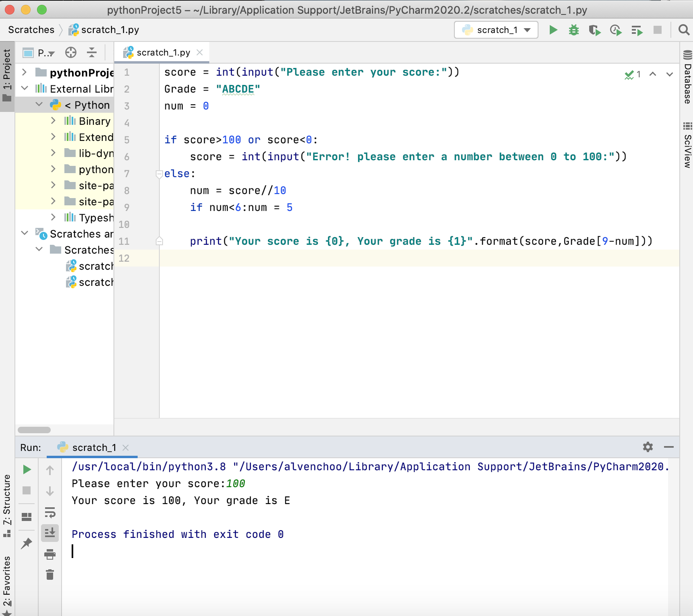Toggle scroll to end in console
The height and width of the screenshot is (616, 693).
coord(50,533)
